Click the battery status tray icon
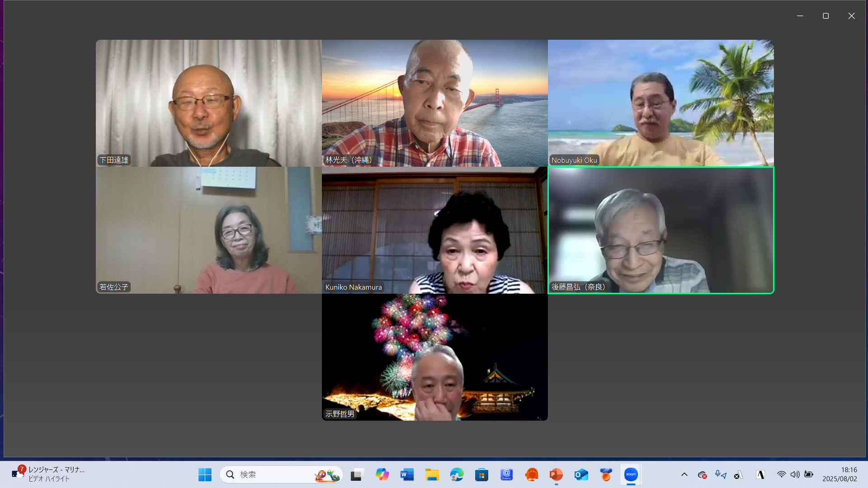The image size is (868, 488). (x=809, y=474)
